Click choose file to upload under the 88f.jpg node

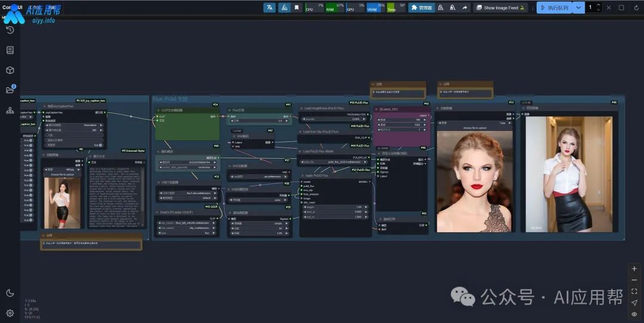coord(62,174)
